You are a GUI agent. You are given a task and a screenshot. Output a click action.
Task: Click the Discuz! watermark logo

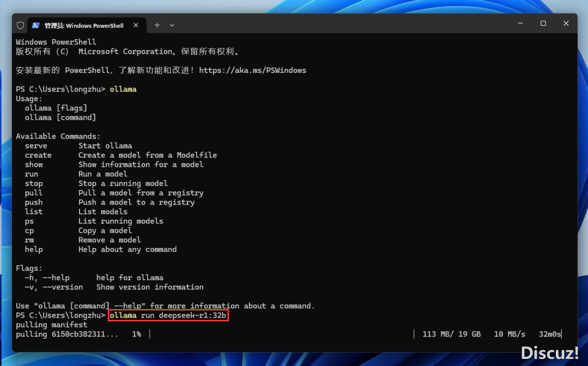point(549,352)
